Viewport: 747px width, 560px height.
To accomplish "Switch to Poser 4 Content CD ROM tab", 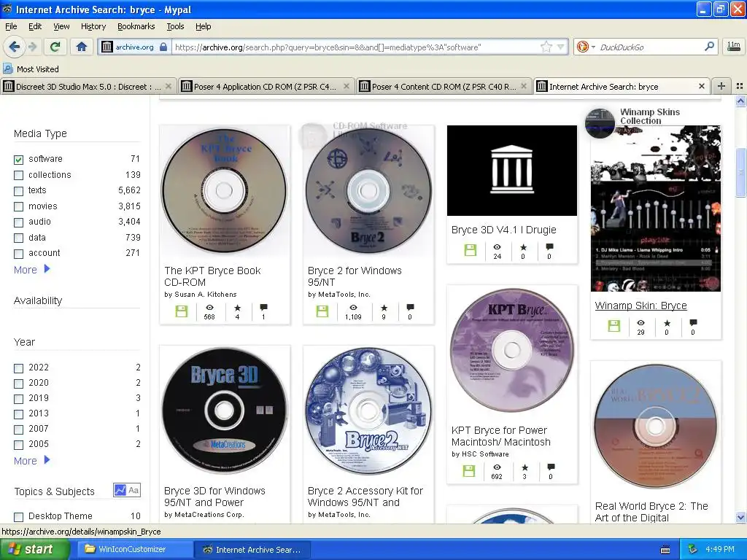I will pos(443,86).
